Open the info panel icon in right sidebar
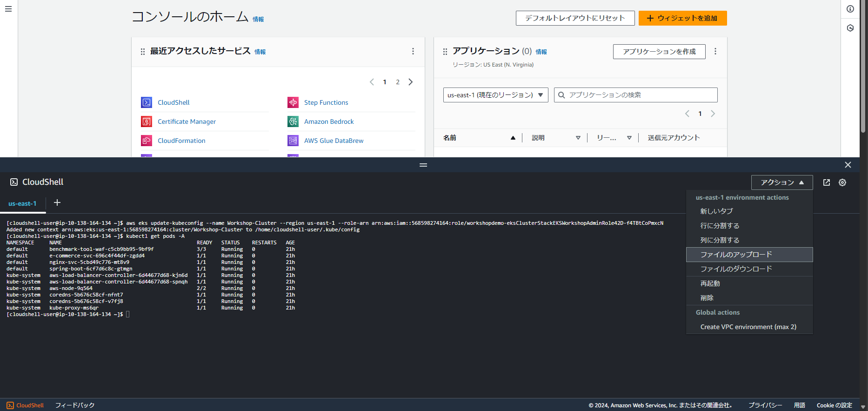This screenshot has height=411, width=868. point(850,9)
